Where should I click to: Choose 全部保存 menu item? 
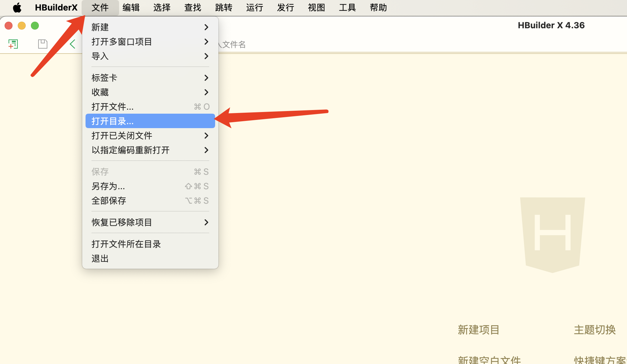click(x=150, y=201)
